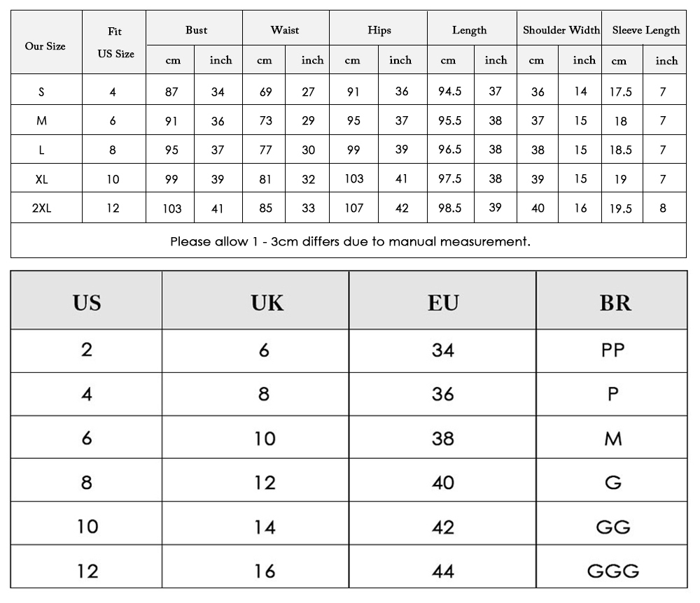The image size is (700, 603).
Task: Click the 94.5 length value
Action: click(449, 91)
